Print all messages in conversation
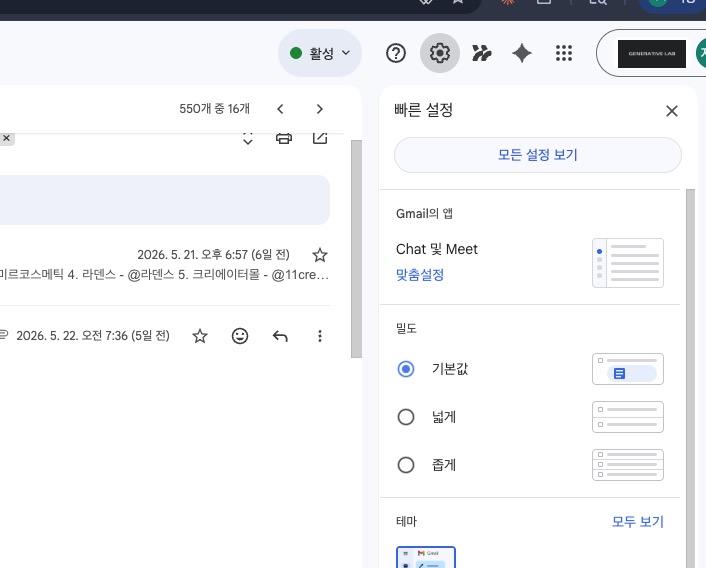This screenshot has width=706, height=568. click(284, 138)
